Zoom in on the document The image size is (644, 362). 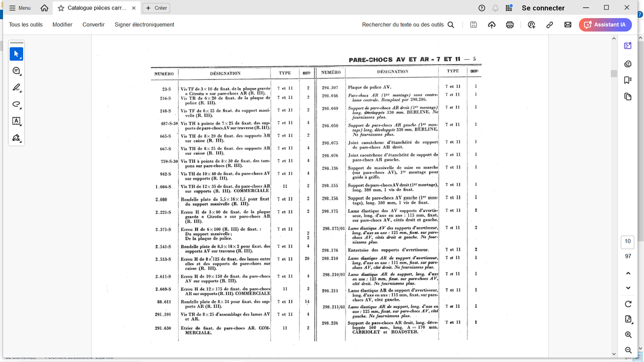coord(628,335)
